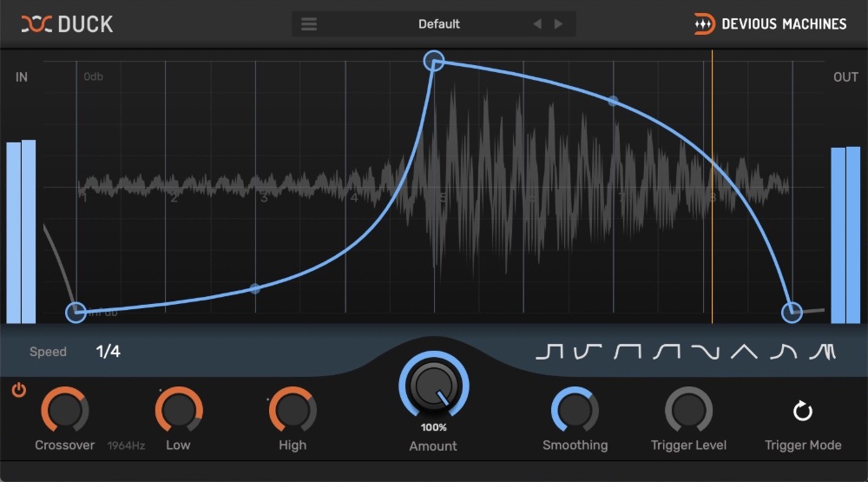Viewport: 868px width, 482px height.
Task: Open the preset menu hamburger icon
Action: 309,23
